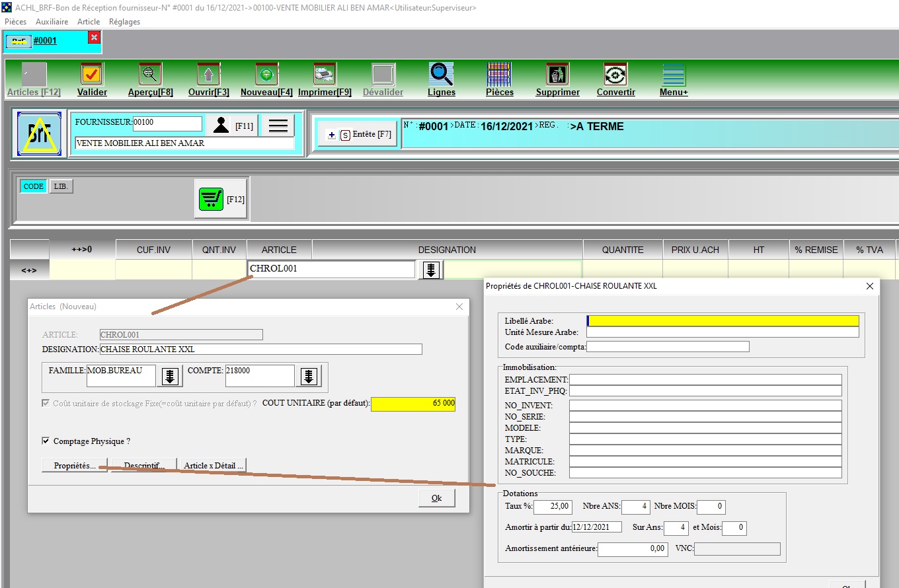
Task: Open the Pièces menu
Action: (16, 22)
